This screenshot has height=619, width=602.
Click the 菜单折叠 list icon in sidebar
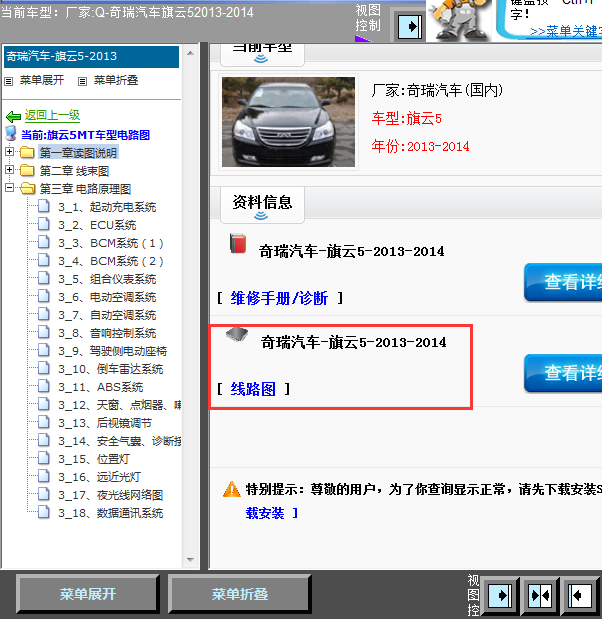pyautogui.click(x=82, y=81)
